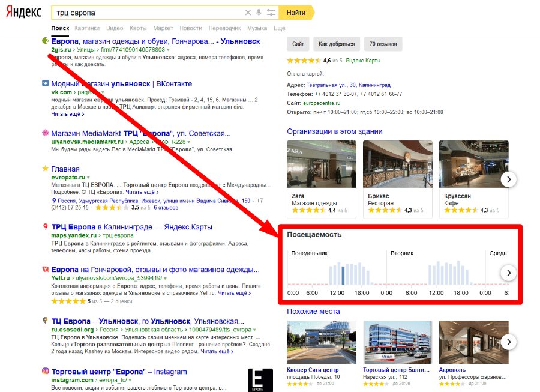Expand Читать ещё under the ВКонтакте result
Image resolution: width=540 pixels, height=392 pixels.
point(67,113)
